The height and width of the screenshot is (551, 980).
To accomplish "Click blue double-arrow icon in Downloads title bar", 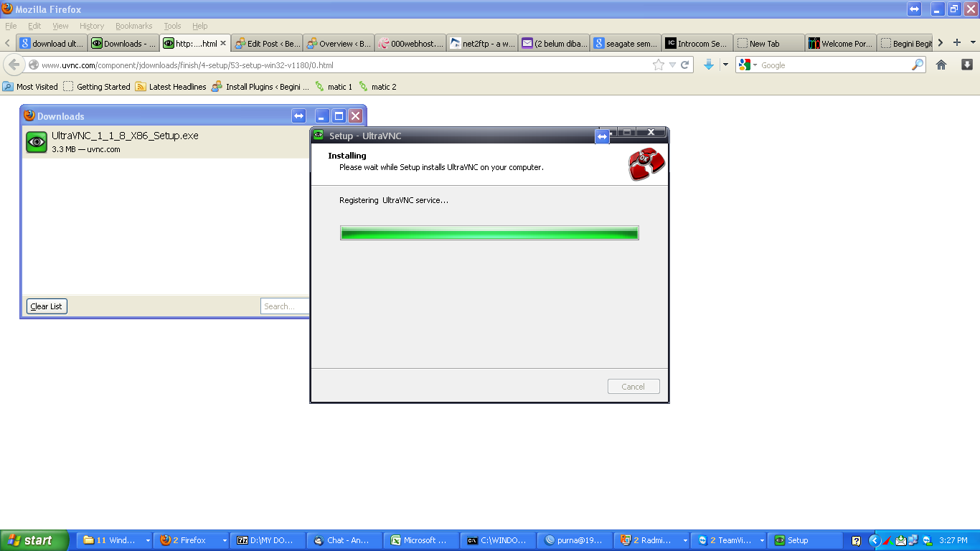I will click(x=299, y=116).
